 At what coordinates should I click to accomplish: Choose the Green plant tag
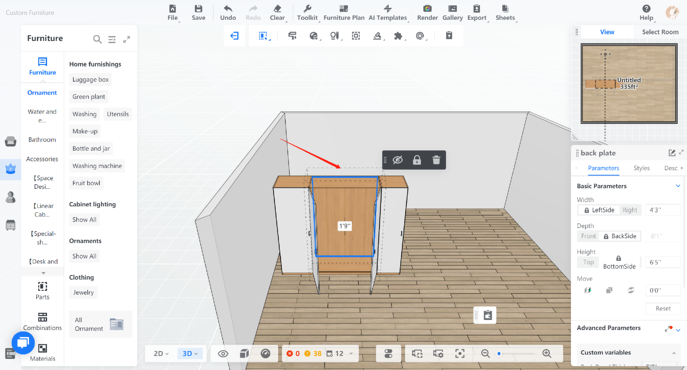[x=89, y=96]
